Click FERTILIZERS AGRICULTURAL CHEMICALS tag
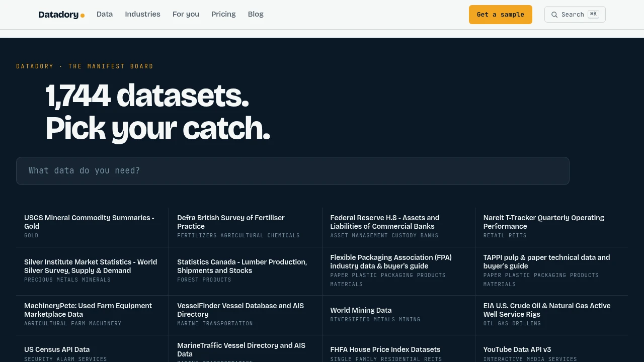This screenshot has height=362, width=644. [x=238, y=235]
